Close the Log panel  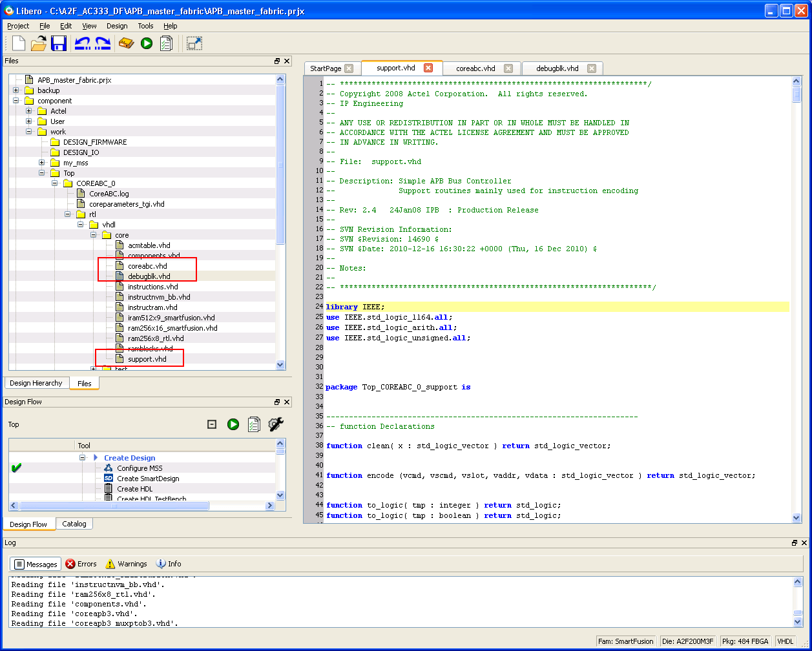[x=805, y=543]
